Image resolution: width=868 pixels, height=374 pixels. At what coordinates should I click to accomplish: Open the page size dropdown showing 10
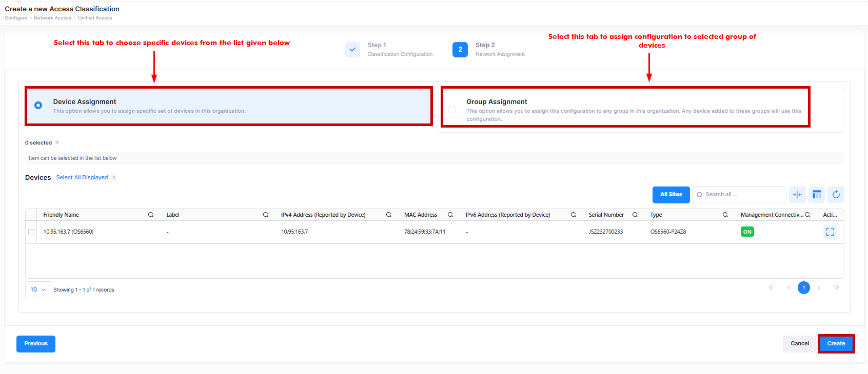click(38, 290)
